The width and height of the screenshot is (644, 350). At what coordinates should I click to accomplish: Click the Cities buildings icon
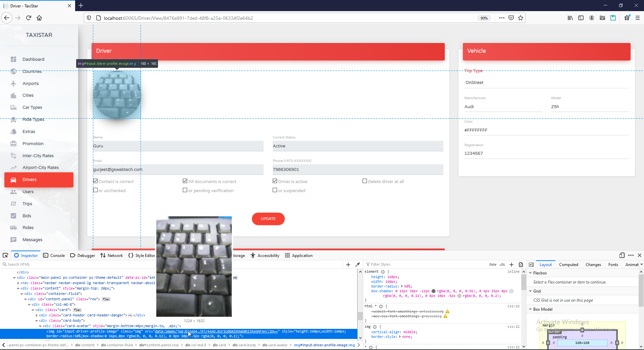coord(13,96)
